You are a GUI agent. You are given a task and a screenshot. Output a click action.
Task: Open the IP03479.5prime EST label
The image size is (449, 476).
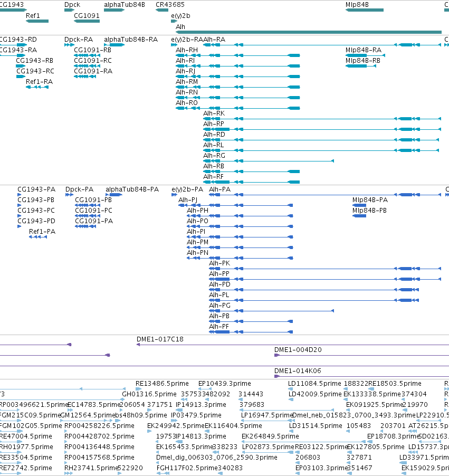[x=196, y=415]
